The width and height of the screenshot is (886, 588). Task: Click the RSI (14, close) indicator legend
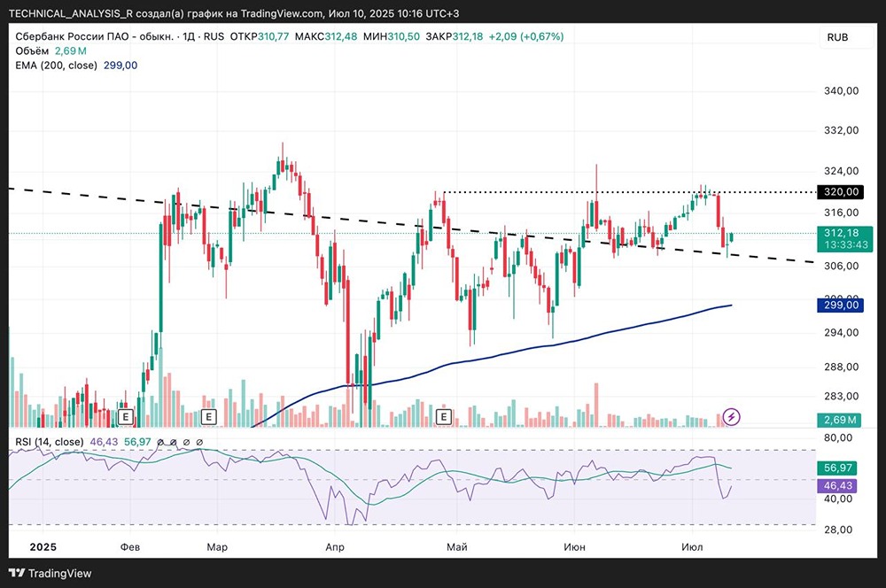tap(49, 442)
